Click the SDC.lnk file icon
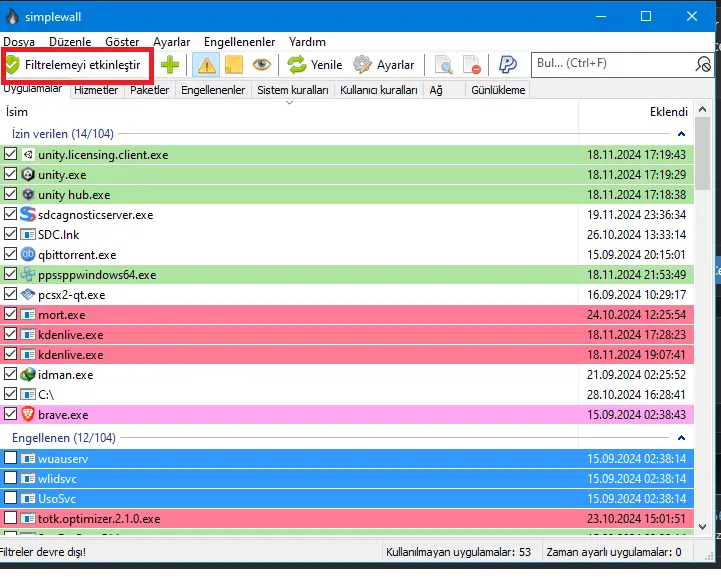 tap(28, 235)
